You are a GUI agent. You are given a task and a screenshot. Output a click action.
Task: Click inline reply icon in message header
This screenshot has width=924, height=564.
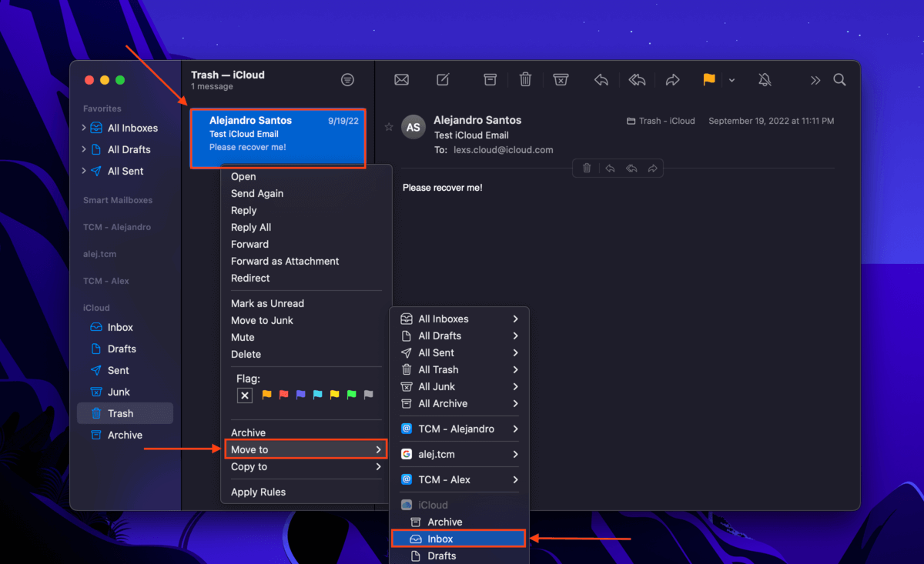pos(610,168)
